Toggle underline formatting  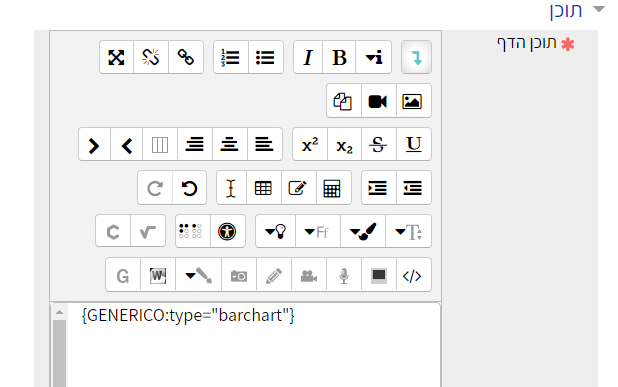tap(413, 144)
